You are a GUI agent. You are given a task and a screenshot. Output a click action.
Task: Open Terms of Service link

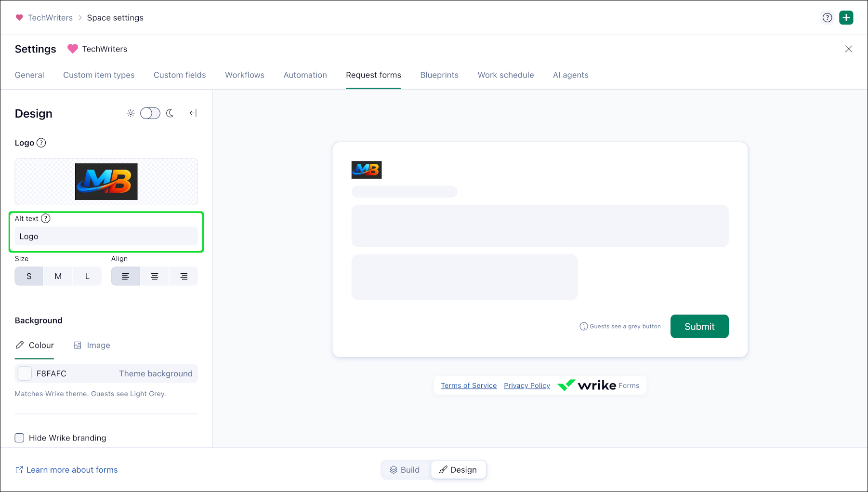click(469, 386)
